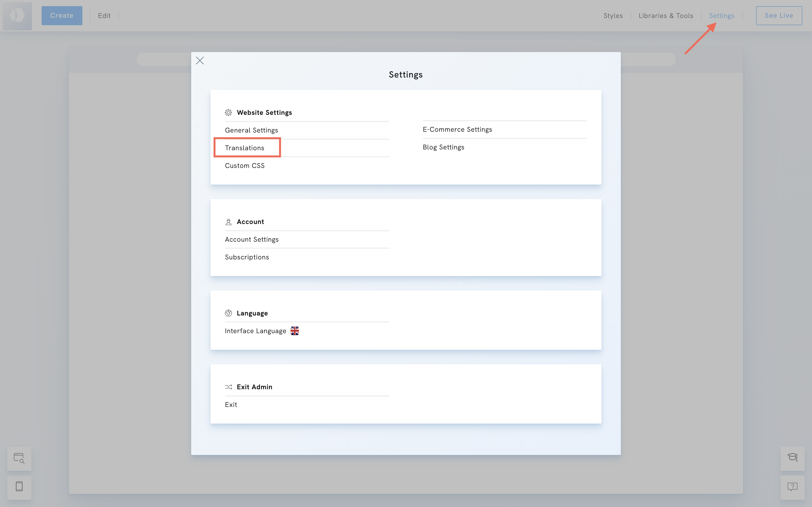Open the website preview search icon bottom-left
The image size is (812, 507).
point(19,458)
